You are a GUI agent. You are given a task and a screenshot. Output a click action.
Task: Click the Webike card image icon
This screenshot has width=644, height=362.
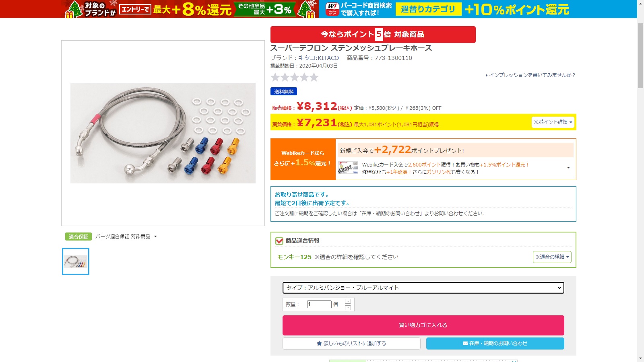click(x=348, y=168)
